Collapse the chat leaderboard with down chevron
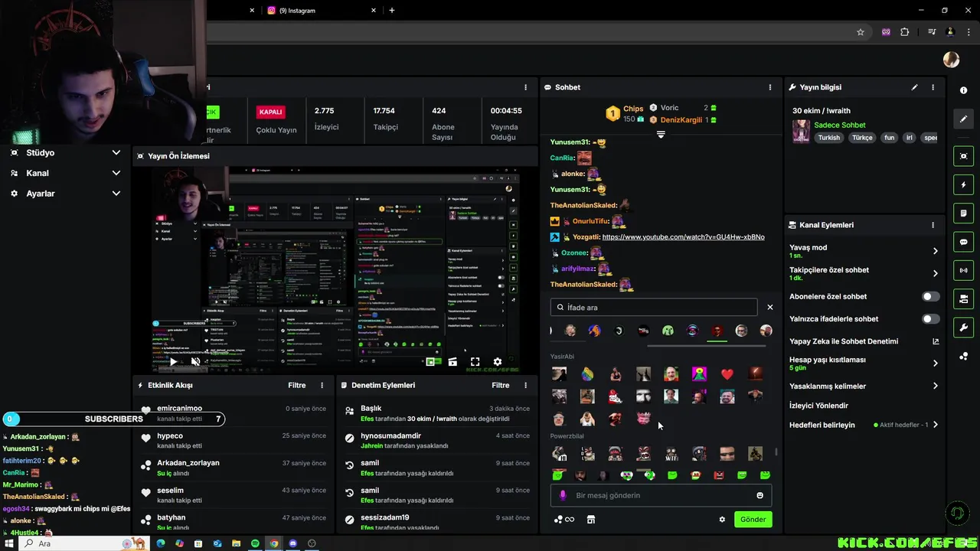The width and height of the screenshot is (980, 551). 661,134
